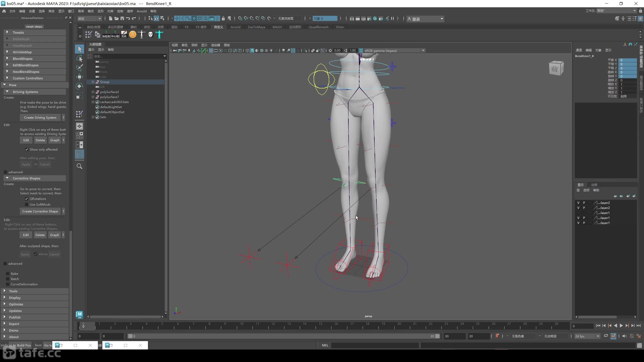
Task: Click the history shelf icon
Action: click(124, 34)
